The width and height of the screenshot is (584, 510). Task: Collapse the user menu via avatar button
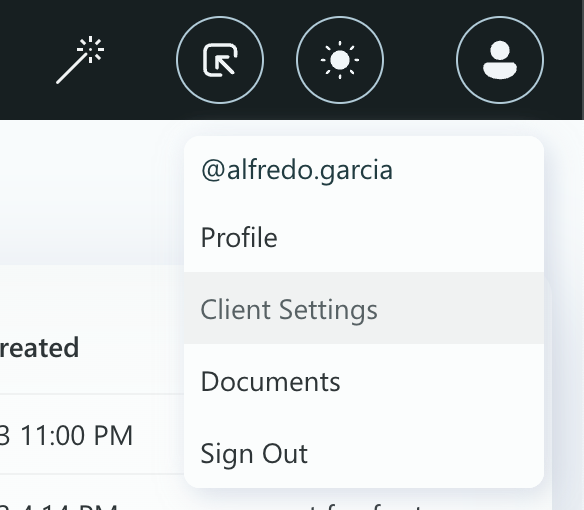click(x=500, y=60)
